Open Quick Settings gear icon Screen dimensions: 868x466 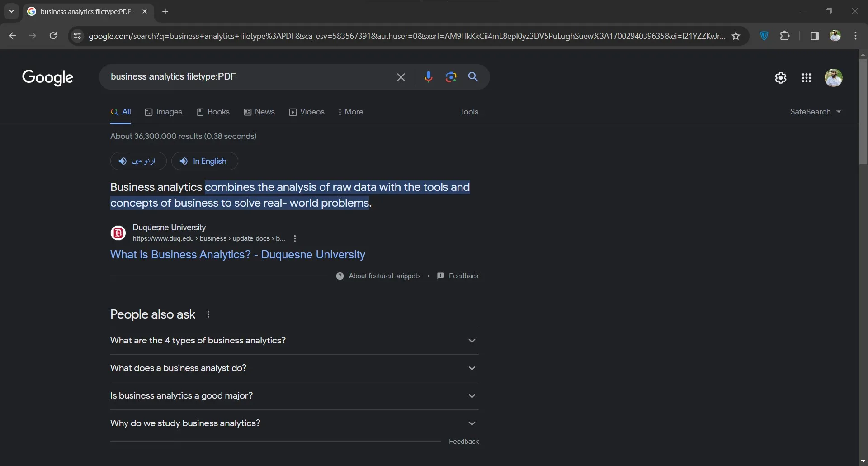[x=781, y=78]
